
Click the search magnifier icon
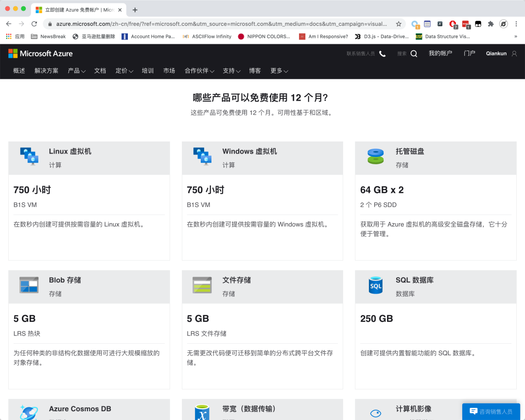414,53
